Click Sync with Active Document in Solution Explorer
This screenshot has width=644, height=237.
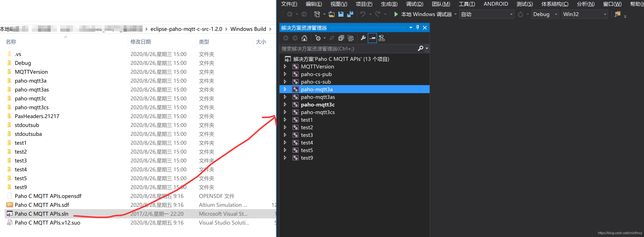click(x=332, y=38)
